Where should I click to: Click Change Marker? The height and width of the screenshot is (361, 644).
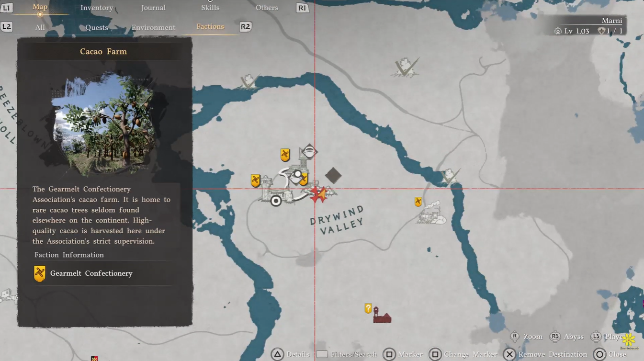tap(463, 354)
